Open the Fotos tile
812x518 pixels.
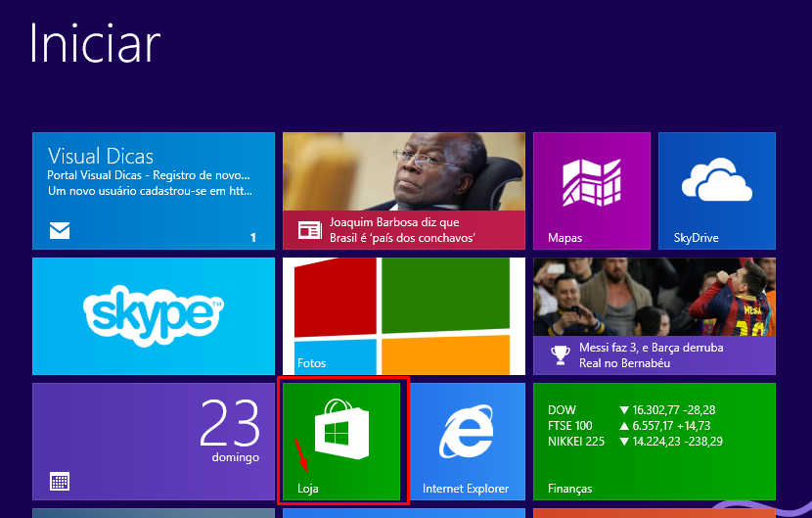[x=404, y=316]
